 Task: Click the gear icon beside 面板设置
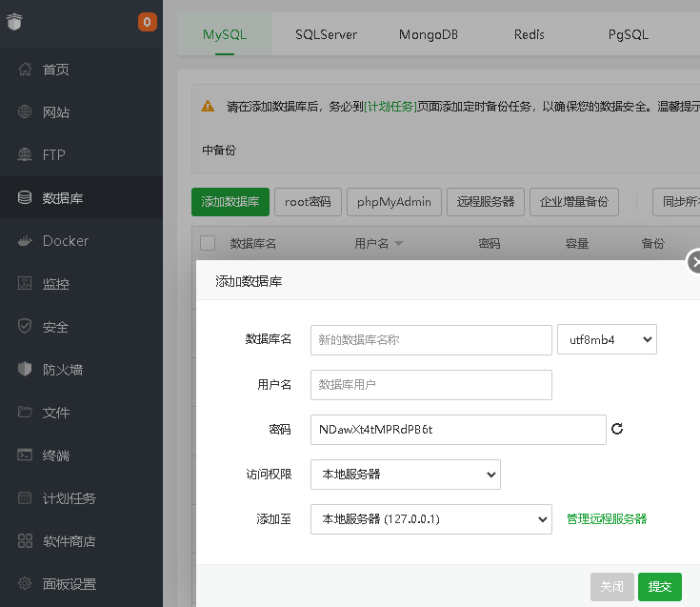coord(25,583)
